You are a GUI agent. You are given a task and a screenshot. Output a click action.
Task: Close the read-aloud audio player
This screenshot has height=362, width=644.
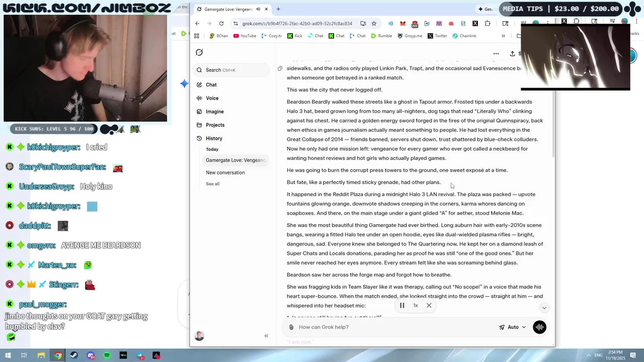pos(429,305)
